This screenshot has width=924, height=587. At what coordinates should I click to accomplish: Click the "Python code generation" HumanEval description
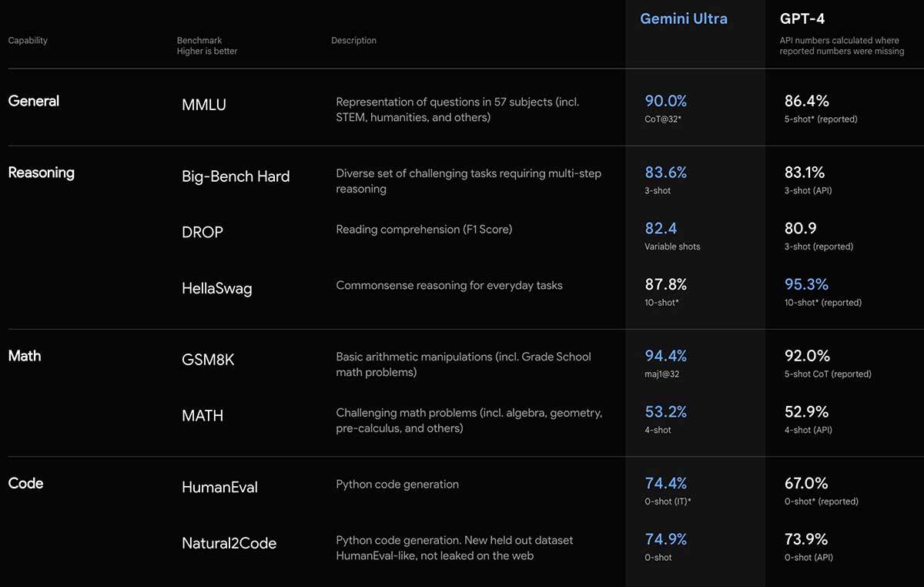[x=397, y=485]
